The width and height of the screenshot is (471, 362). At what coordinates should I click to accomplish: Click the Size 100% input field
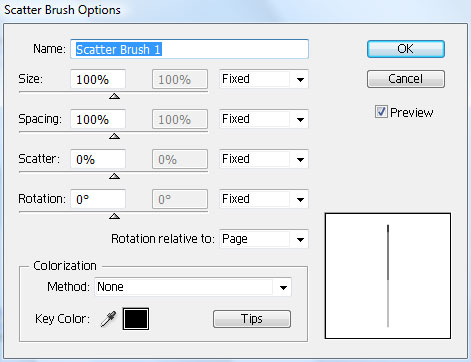coord(98,79)
